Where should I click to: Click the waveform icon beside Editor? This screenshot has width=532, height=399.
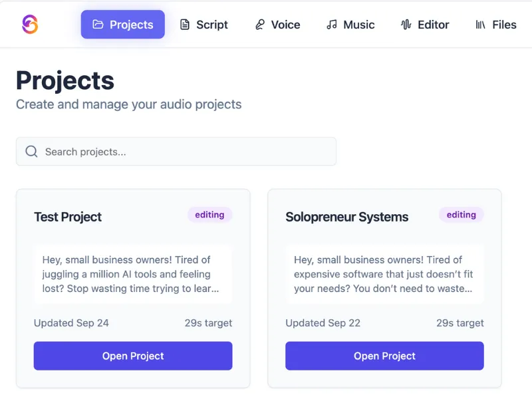[x=406, y=25]
